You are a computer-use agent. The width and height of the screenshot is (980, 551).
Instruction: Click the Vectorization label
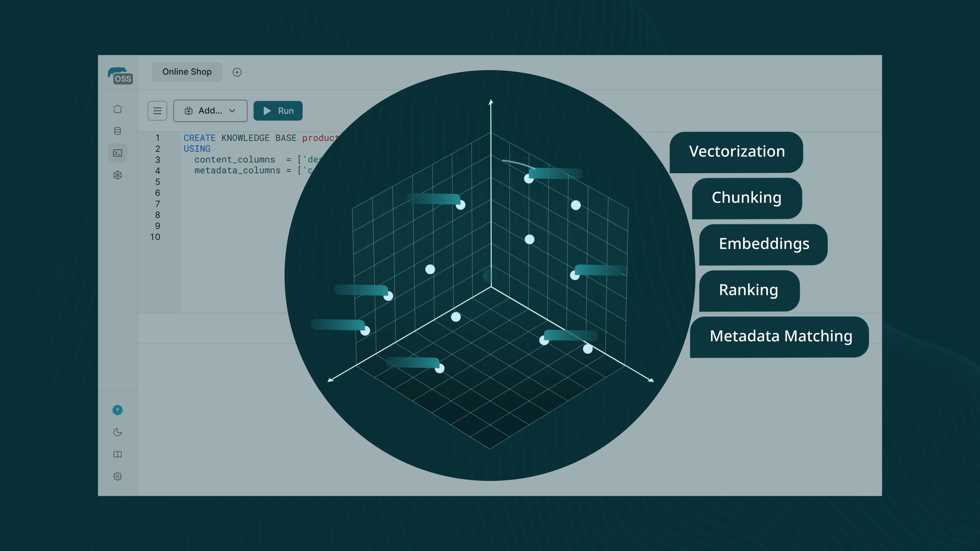[x=737, y=152]
